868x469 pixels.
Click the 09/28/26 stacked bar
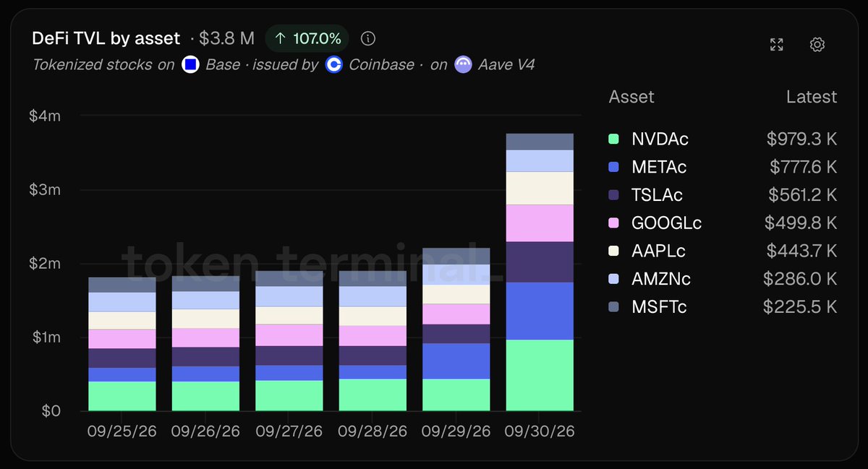pos(373,341)
